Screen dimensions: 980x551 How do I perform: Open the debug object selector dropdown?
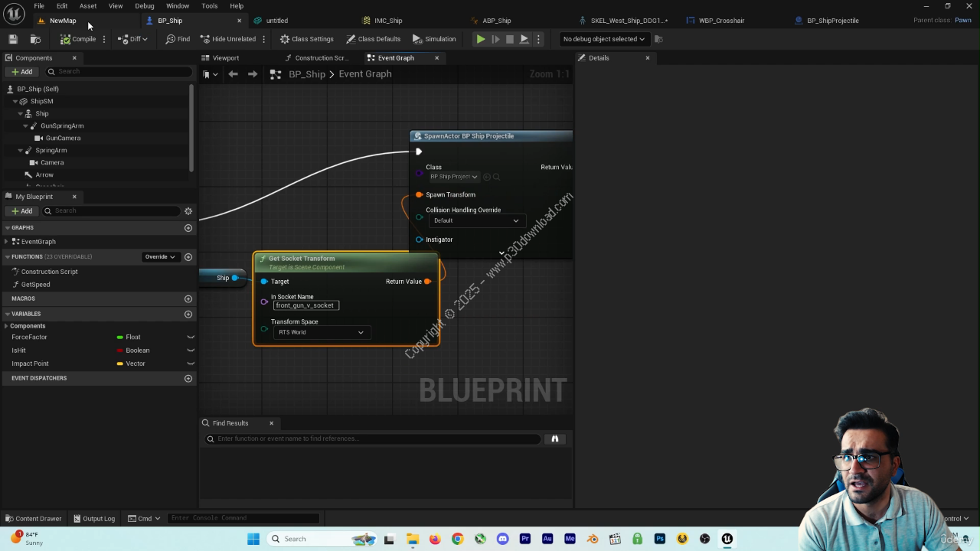(603, 39)
